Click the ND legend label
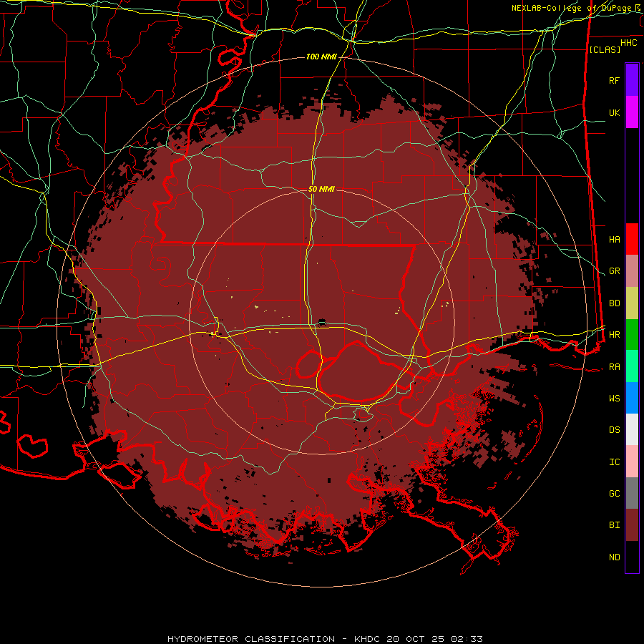This screenshot has height=644, width=644. click(614, 557)
